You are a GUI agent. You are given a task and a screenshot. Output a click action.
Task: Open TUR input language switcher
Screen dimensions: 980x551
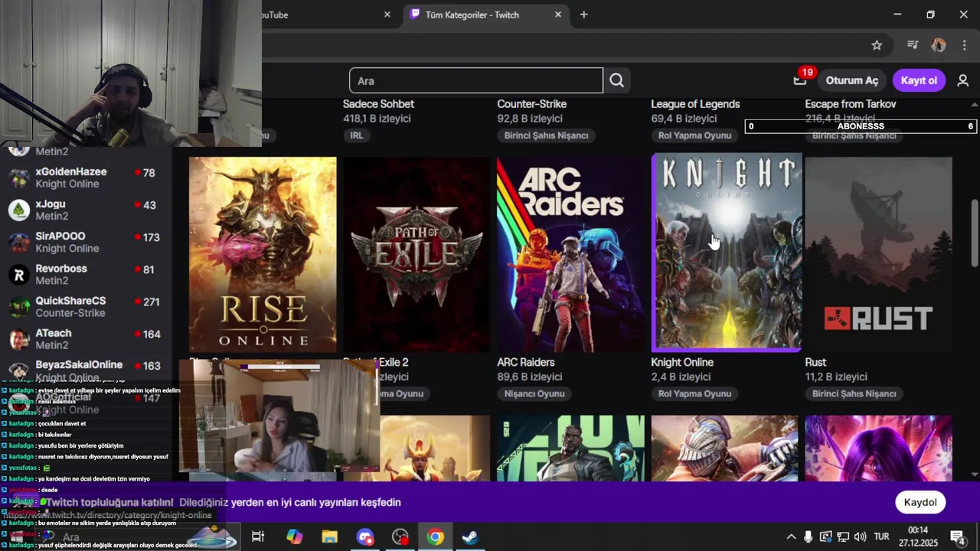pyautogui.click(x=881, y=536)
